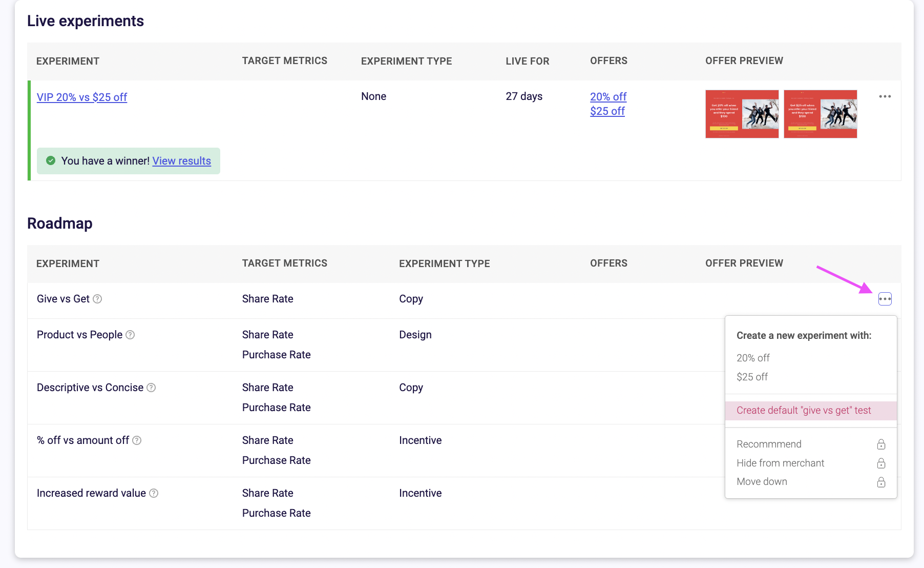This screenshot has height=568, width=924.
Task: Open second offer preview thumbnail
Action: (821, 114)
